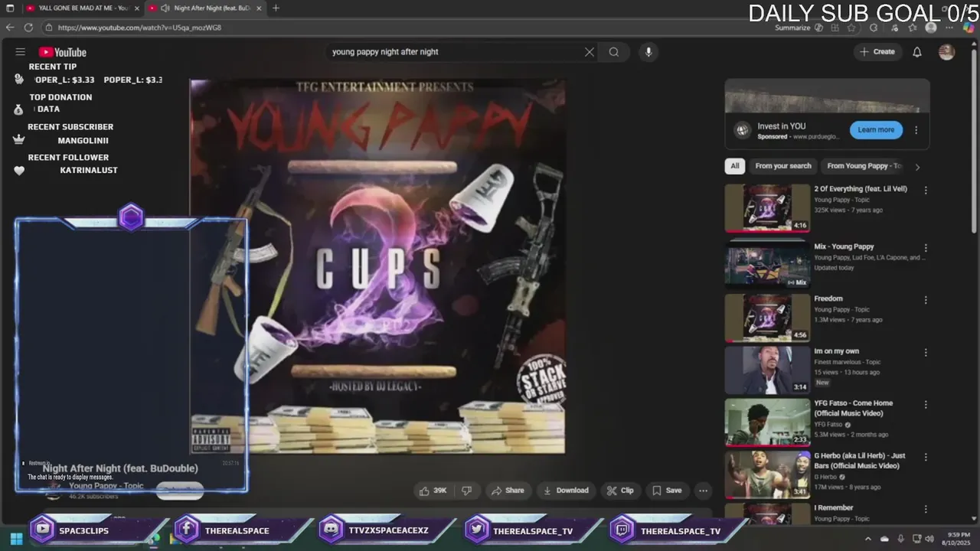
Task: Select the Night After Night browser tab
Action: point(205,8)
